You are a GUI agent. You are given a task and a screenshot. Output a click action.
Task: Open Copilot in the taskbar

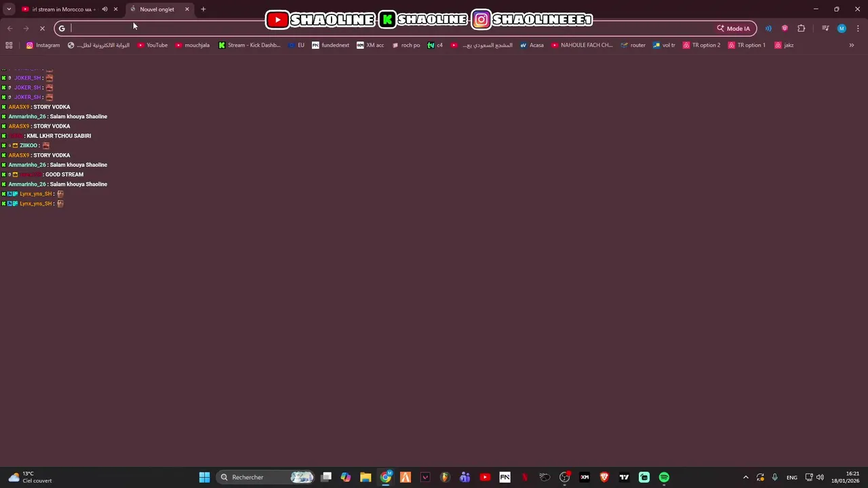coord(346,477)
